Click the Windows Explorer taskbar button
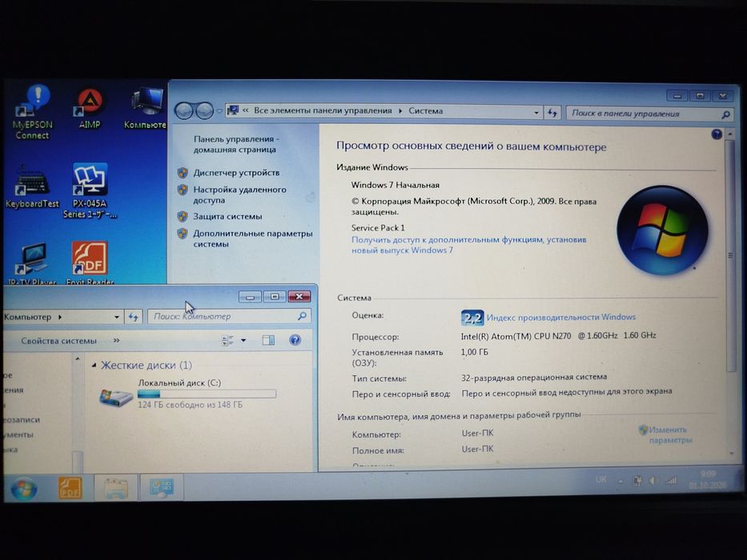Viewport: 747px width, 560px height. (116, 488)
